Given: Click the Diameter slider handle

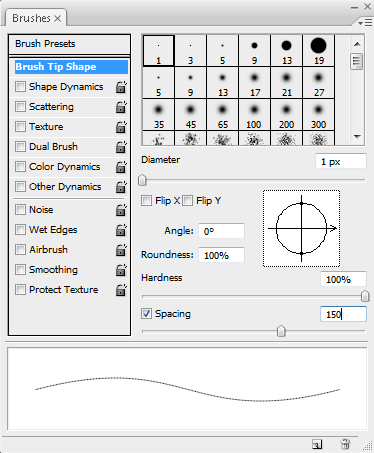Looking at the screenshot, I should click(142, 180).
